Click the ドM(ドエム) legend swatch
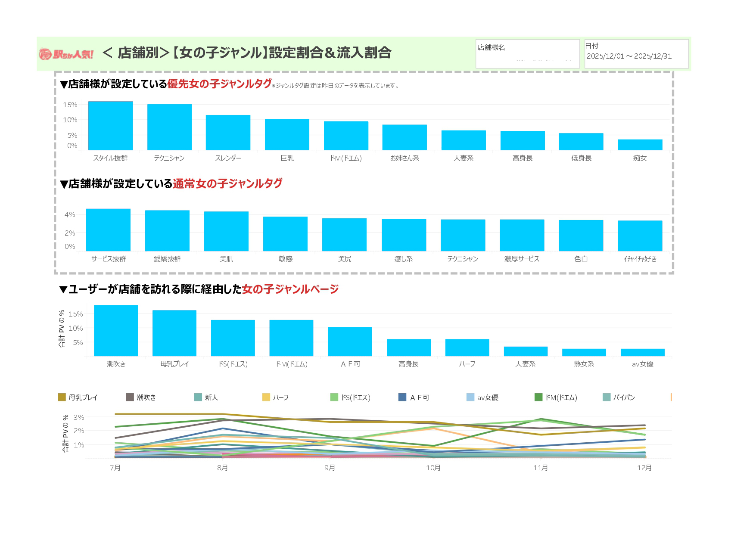This screenshot has width=756, height=534. pyautogui.click(x=538, y=397)
